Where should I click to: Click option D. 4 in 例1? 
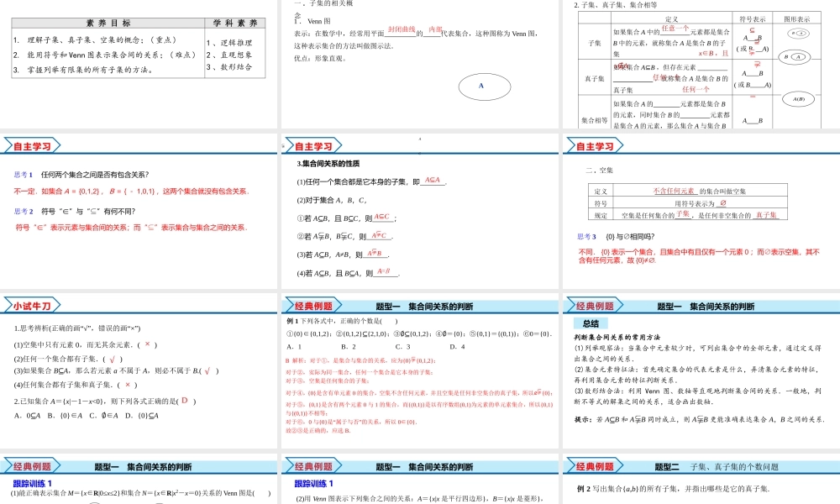point(458,347)
